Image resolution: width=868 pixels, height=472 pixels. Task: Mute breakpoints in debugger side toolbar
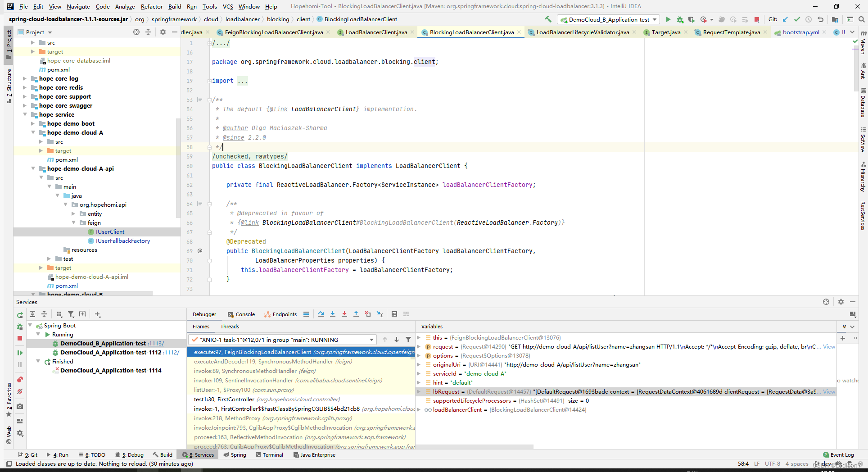[x=20, y=391]
